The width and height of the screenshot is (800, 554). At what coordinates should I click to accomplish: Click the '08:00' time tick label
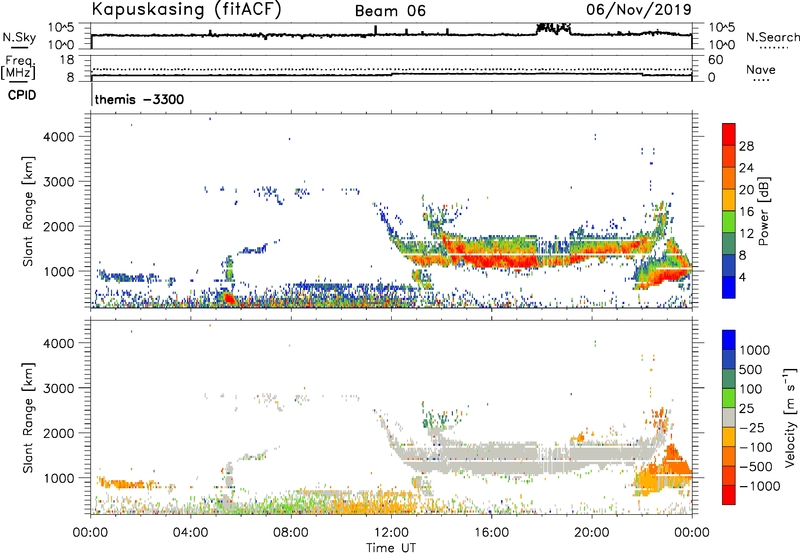(x=291, y=533)
